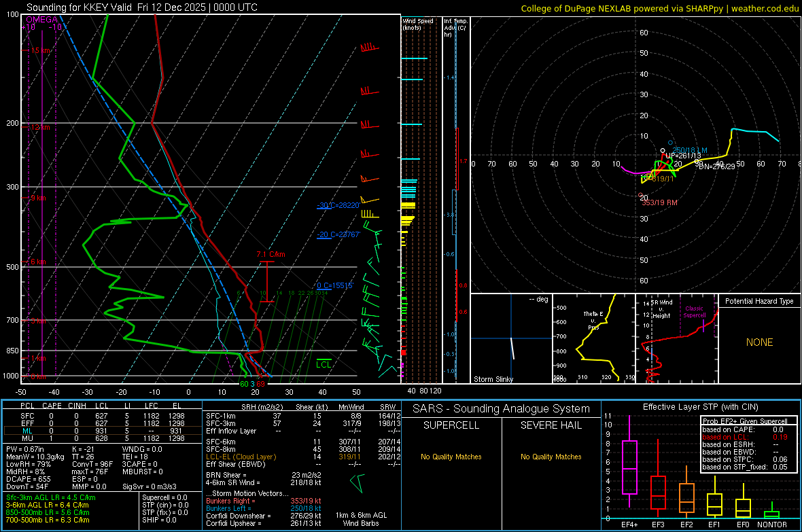Click the '-20 C=23767' level label
This screenshot has height=532, width=802.
pyautogui.click(x=338, y=235)
